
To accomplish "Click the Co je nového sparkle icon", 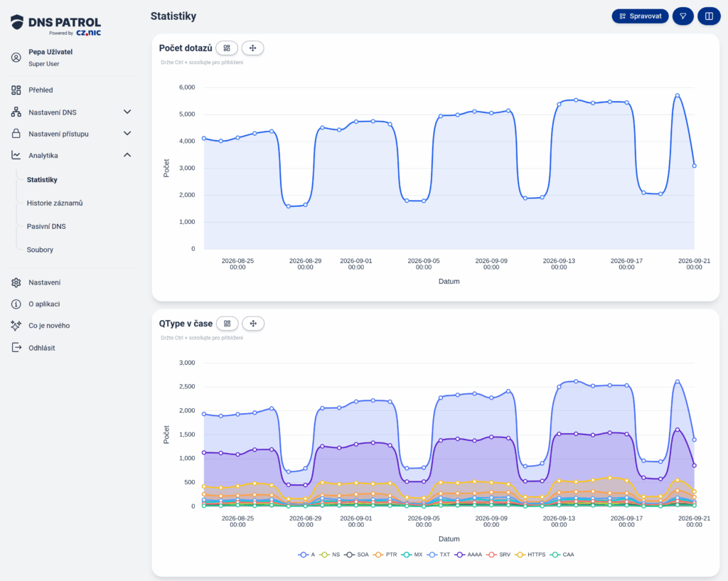I will coord(16,326).
